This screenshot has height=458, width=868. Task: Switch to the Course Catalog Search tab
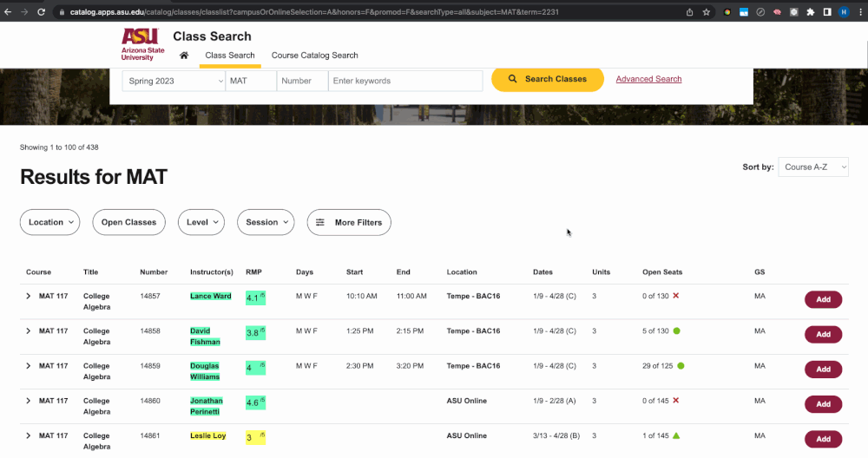pyautogui.click(x=314, y=56)
